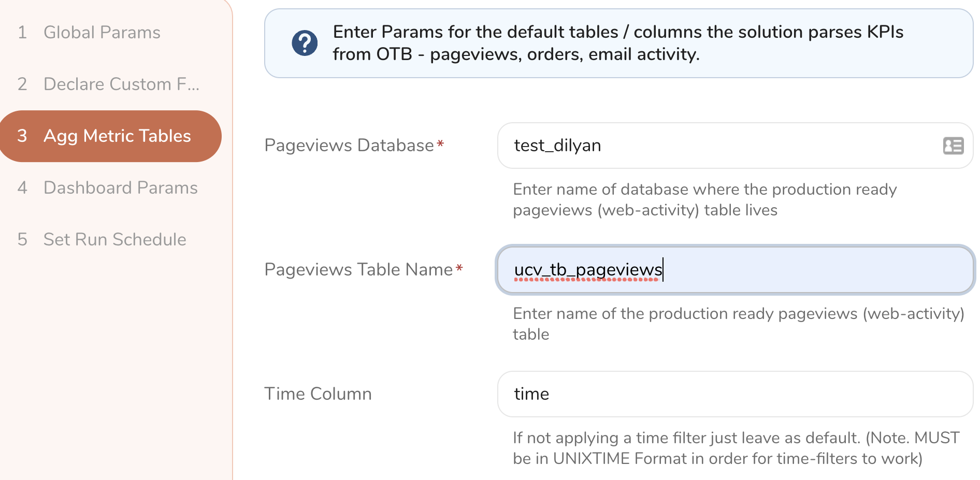
Task: Click the highlighted step number 3
Action: click(22, 136)
